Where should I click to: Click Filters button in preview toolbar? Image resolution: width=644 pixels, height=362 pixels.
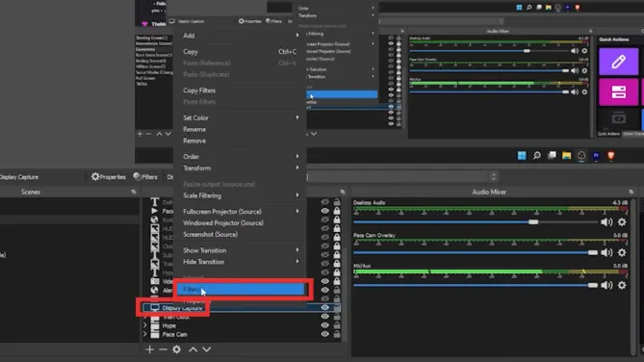tap(273, 21)
